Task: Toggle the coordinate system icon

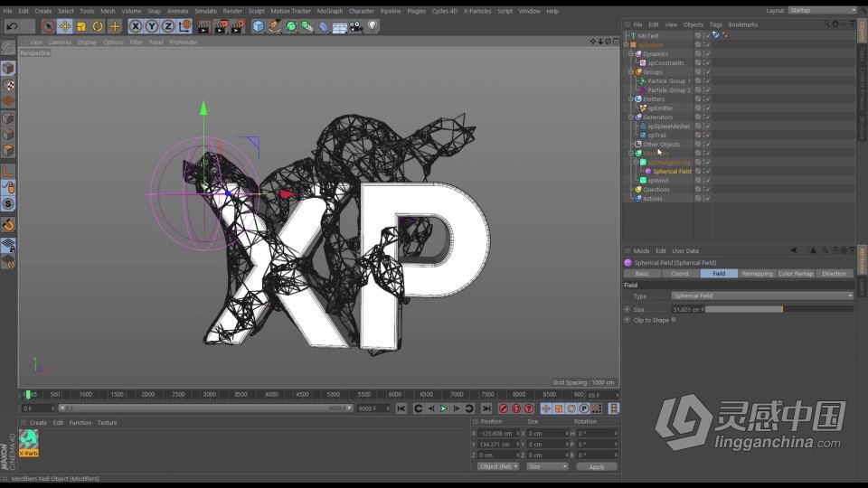Action: pyautogui.click(x=184, y=26)
